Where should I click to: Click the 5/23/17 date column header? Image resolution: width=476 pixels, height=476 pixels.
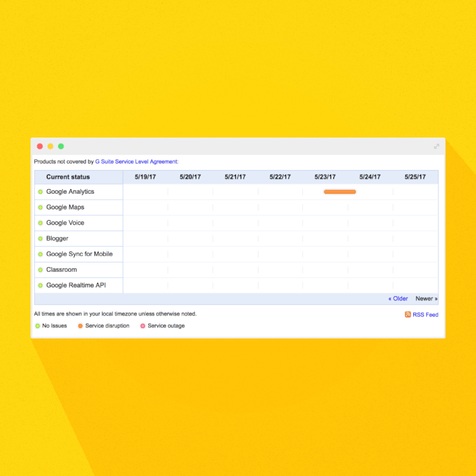click(x=325, y=177)
